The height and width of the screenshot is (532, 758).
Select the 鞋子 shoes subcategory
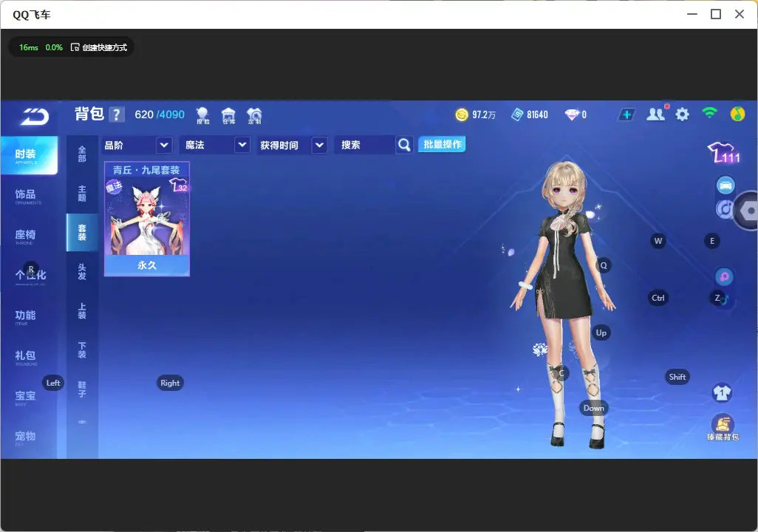pyautogui.click(x=82, y=389)
